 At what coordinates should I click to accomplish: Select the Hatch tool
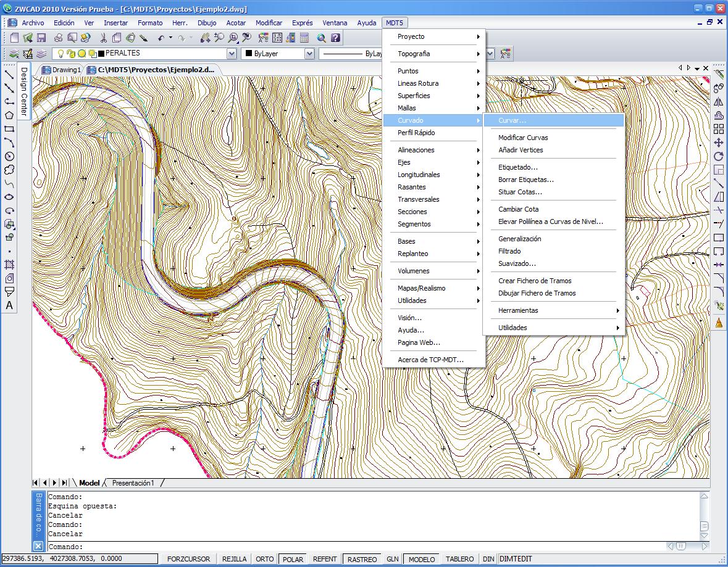9,265
